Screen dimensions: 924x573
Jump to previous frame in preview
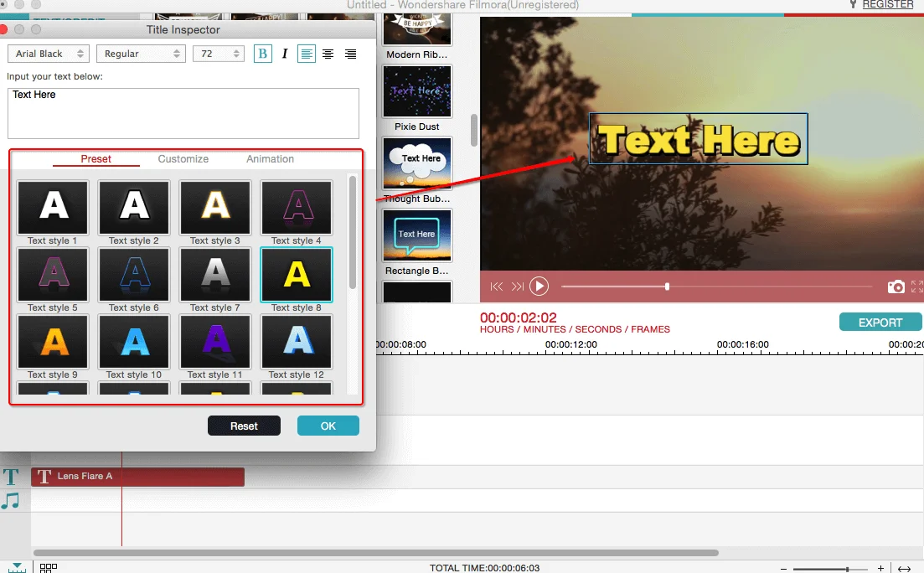(x=497, y=286)
